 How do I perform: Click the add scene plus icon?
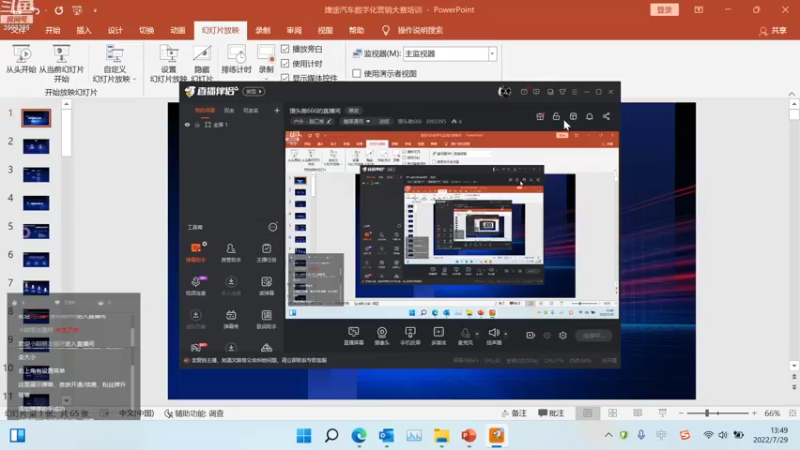277,110
